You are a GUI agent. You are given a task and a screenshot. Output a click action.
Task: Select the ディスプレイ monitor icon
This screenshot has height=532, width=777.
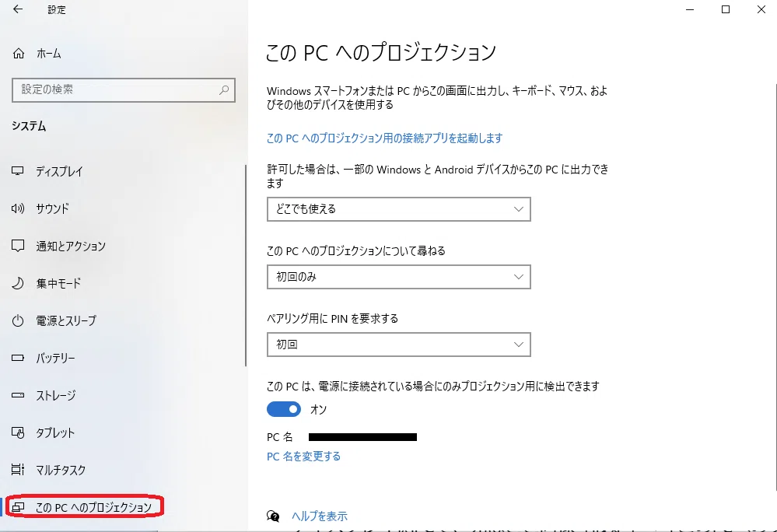point(18,171)
